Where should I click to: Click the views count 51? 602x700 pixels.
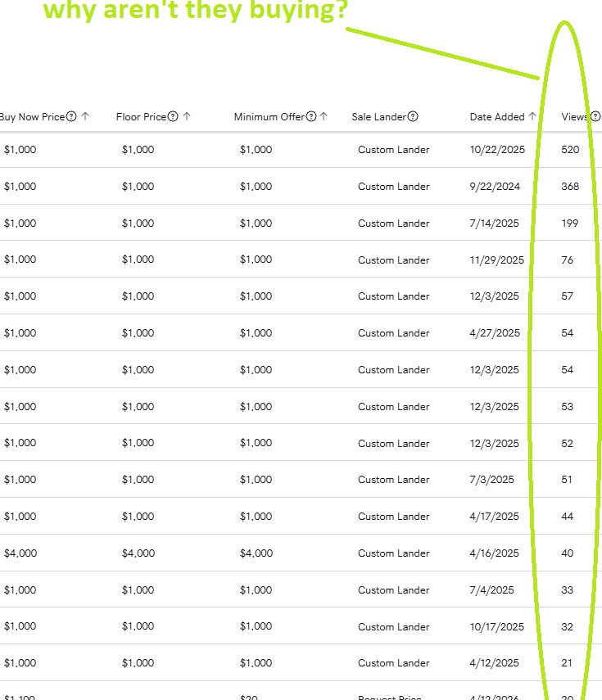click(567, 480)
